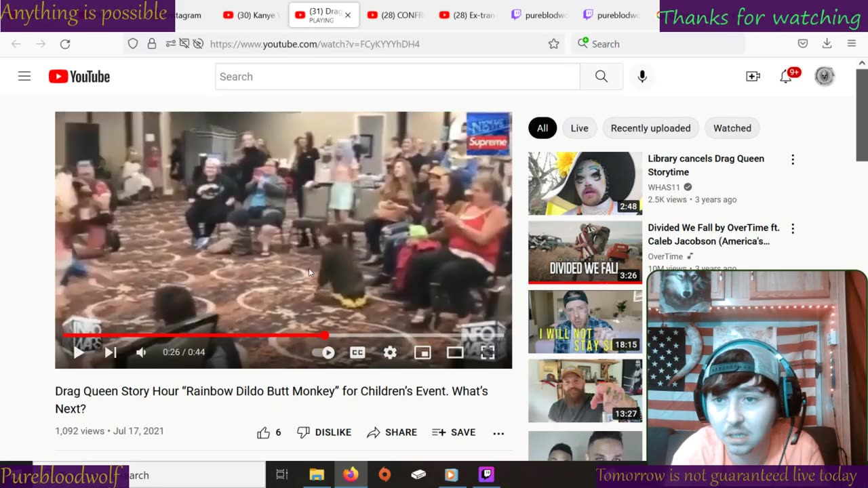Screen dimensions: 868x488
Task: Open OverTime channel link
Action: tap(665, 256)
